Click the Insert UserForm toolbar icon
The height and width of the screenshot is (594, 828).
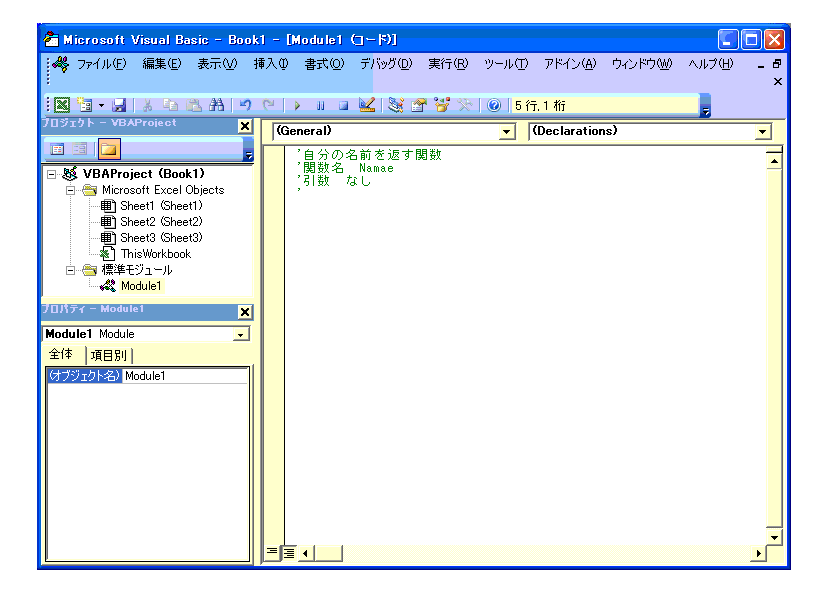pyautogui.click(x=84, y=105)
